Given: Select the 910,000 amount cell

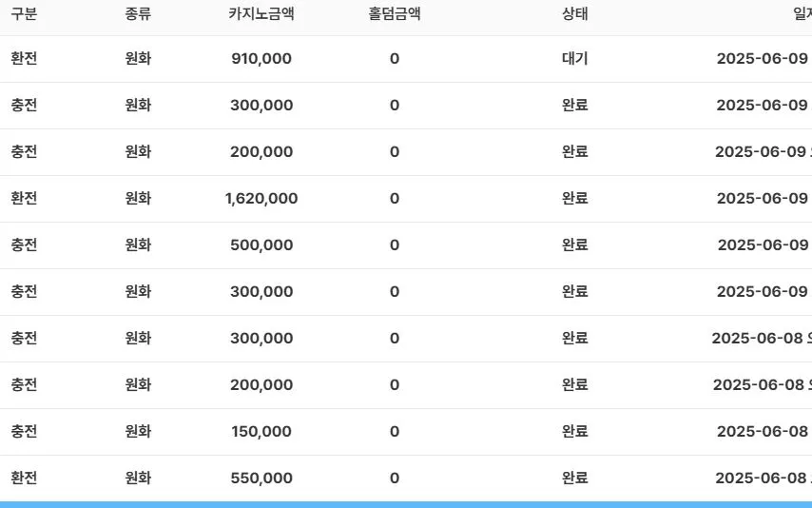Looking at the screenshot, I should 261,59.
